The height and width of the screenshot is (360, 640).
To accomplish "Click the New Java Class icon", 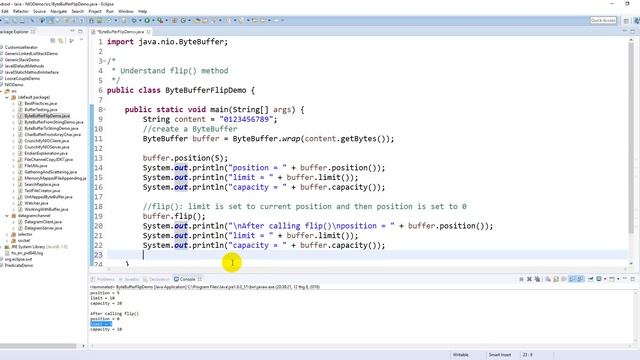I will pyautogui.click(x=183, y=20).
